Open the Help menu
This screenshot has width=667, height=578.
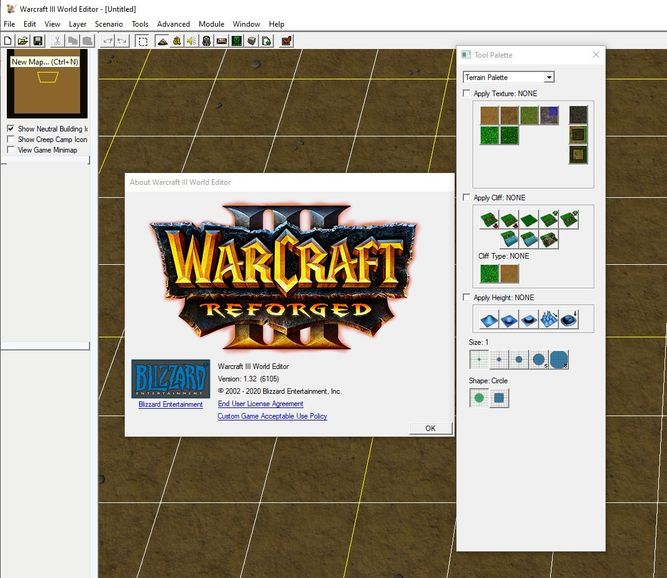click(276, 24)
